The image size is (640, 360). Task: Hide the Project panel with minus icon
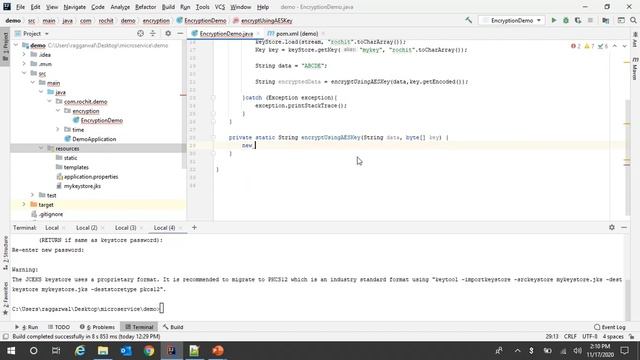180,33
